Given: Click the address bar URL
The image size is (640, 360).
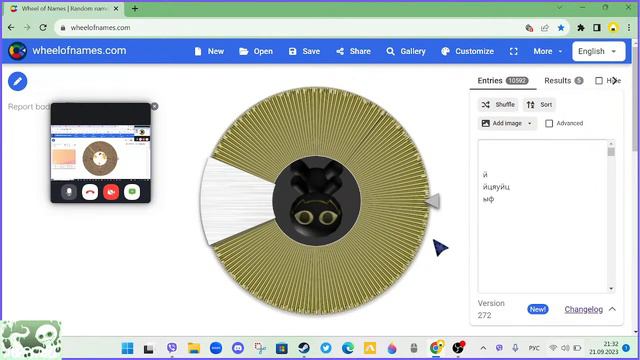Looking at the screenshot, I should [x=100, y=28].
